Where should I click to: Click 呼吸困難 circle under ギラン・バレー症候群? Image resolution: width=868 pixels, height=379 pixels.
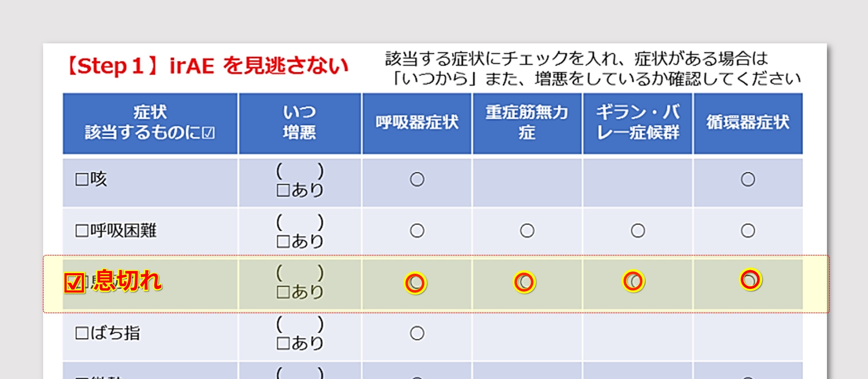click(638, 231)
